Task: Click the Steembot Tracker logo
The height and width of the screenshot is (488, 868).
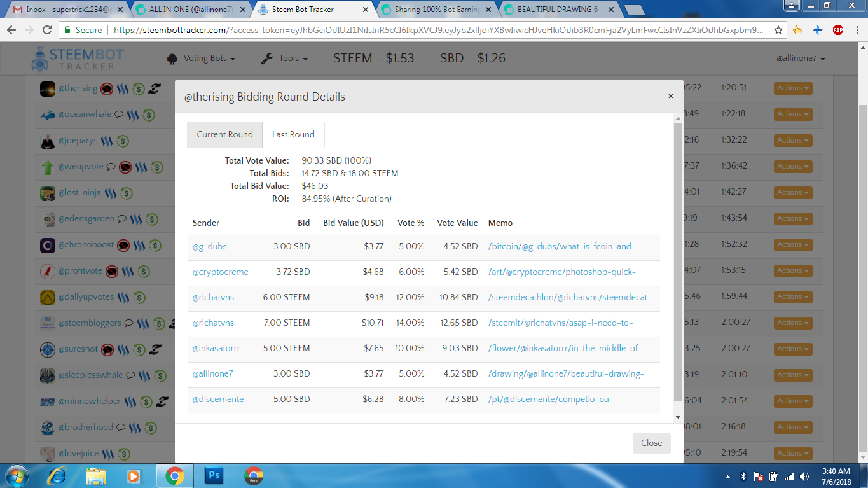Action: [76, 59]
